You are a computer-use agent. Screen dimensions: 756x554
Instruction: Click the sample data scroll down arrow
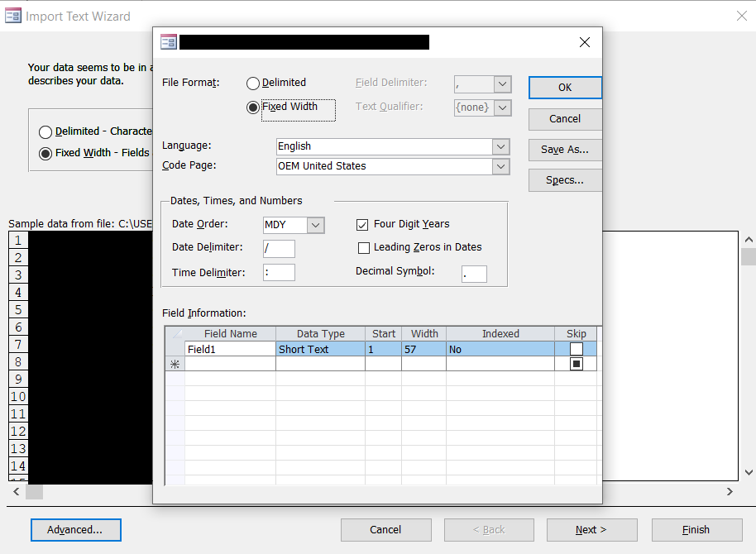pyautogui.click(x=749, y=472)
